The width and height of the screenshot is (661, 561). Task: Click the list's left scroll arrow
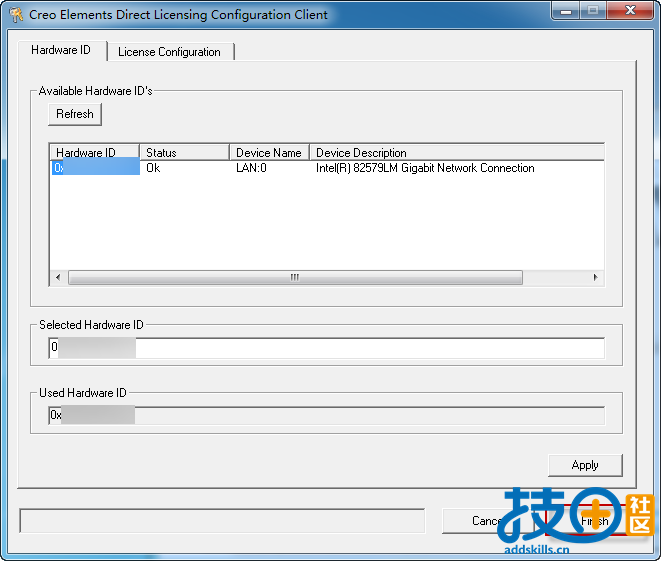click(x=58, y=277)
